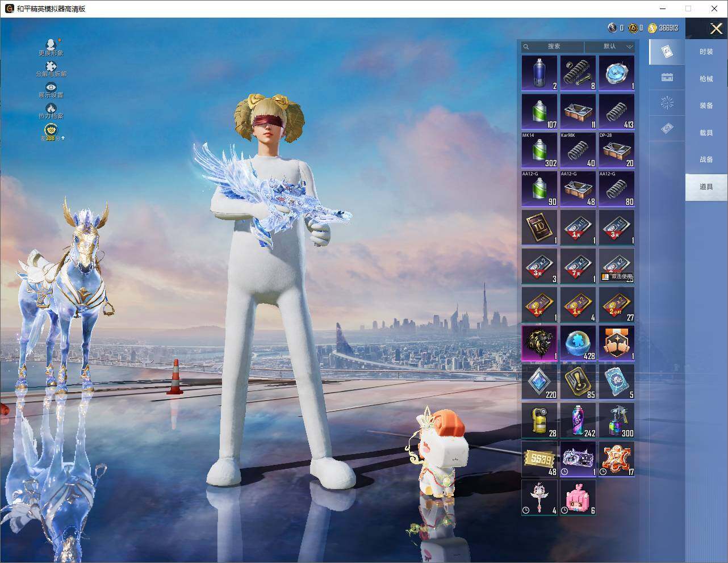Select the yellow smoke grenade item (28)
Image resolution: width=728 pixels, height=563 pixels.
(x=539, y=420)
